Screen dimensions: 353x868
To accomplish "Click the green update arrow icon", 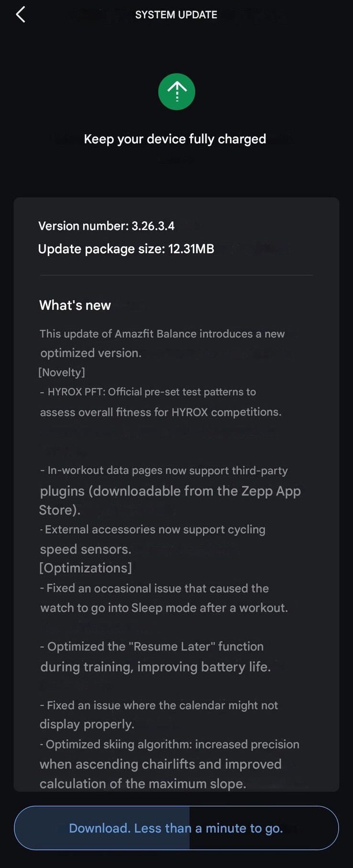I will point(176,92).
